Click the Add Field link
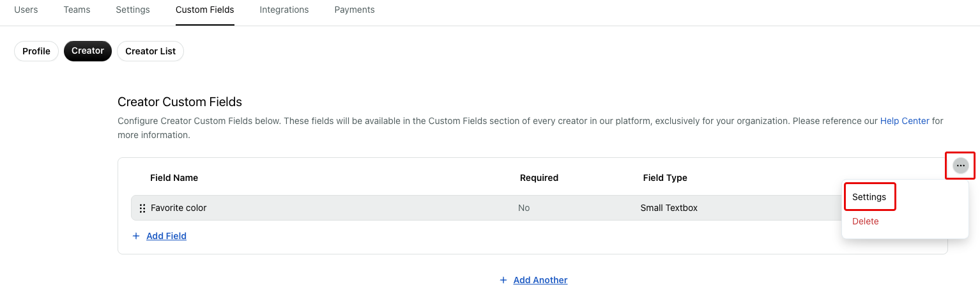The height and width of the screenshot is (296, 980). click(166, 236)
